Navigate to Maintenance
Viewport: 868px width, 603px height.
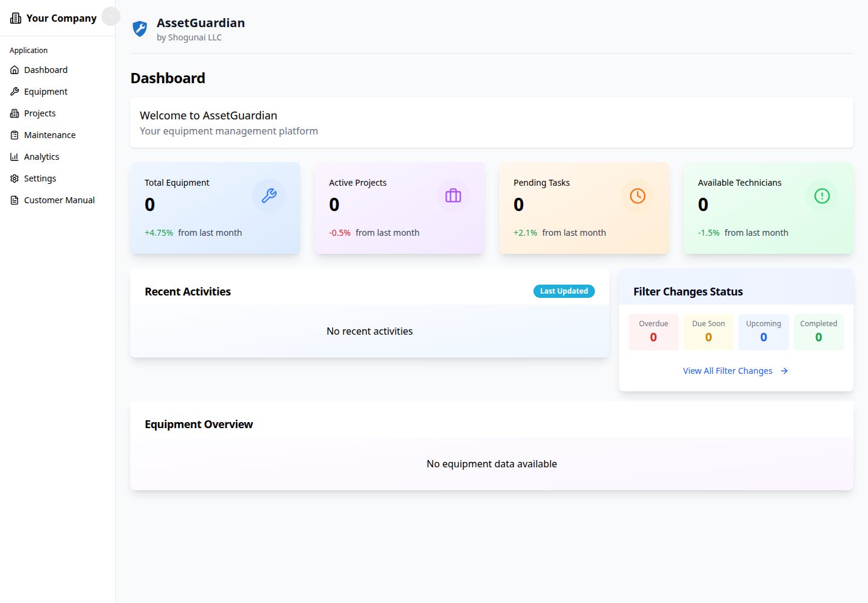[57, 135]
